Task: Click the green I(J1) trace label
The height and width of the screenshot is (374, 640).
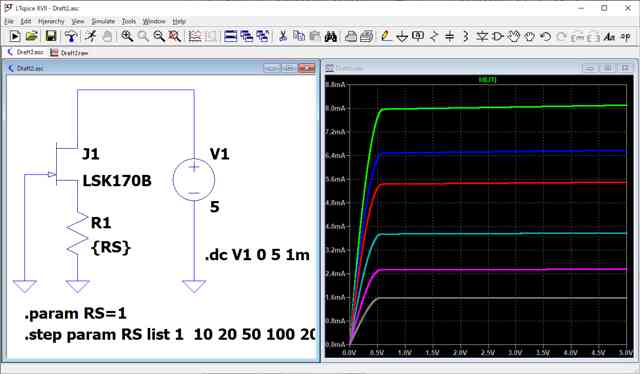Action: [487, 80]
